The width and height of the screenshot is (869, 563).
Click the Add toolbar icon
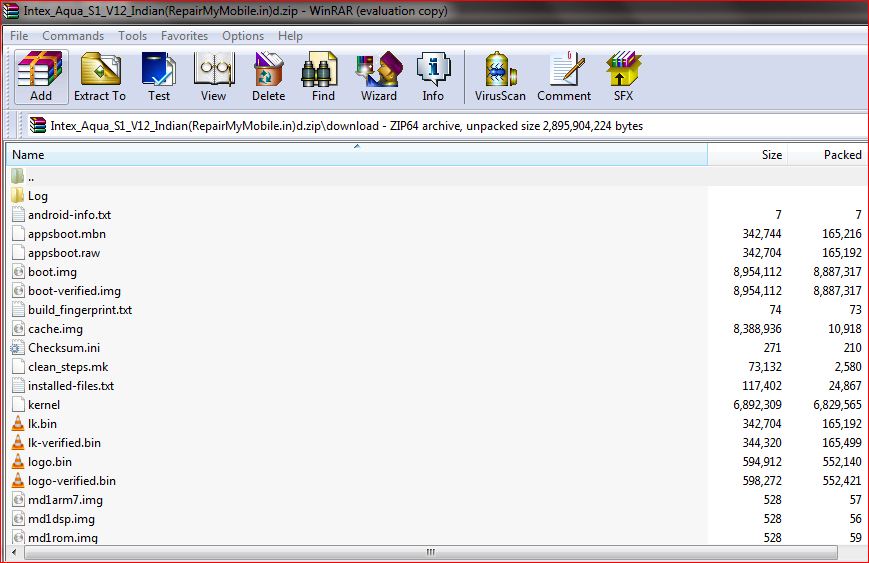[x=41, y=76]
